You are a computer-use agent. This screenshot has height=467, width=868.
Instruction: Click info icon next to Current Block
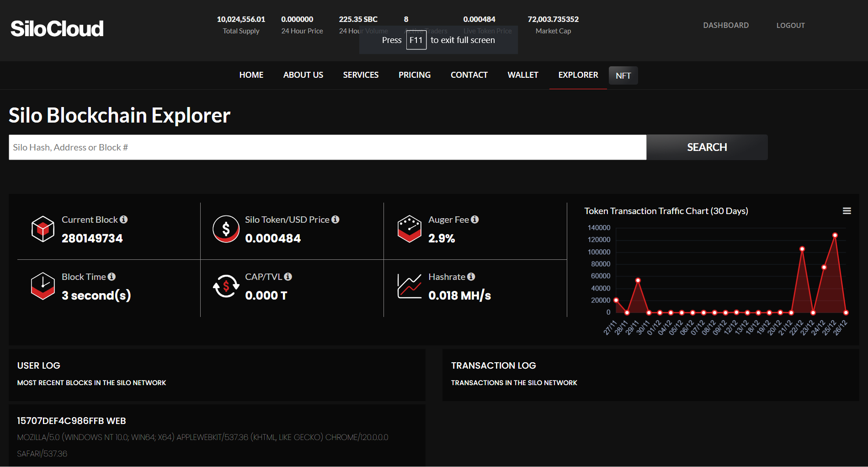coord(124,220)
